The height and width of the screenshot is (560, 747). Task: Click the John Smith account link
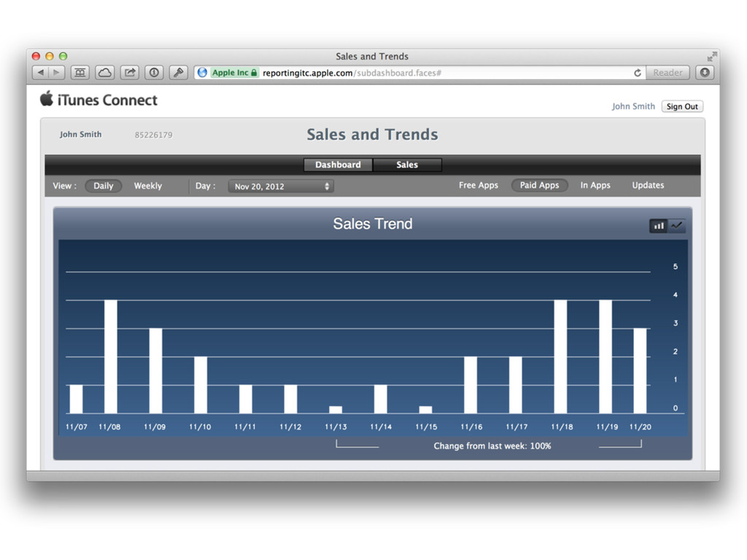(633, 106)
